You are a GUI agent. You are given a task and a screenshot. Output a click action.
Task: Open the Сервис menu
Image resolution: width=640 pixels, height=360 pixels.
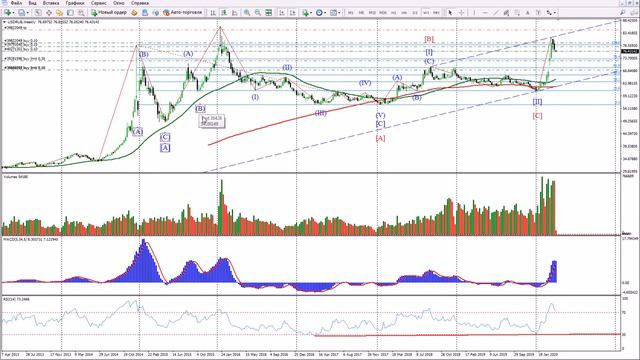[98, 3]
